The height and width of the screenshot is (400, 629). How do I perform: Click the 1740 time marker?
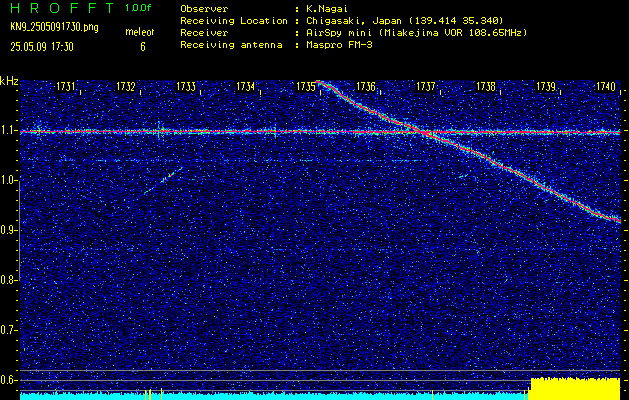point(606,86)
